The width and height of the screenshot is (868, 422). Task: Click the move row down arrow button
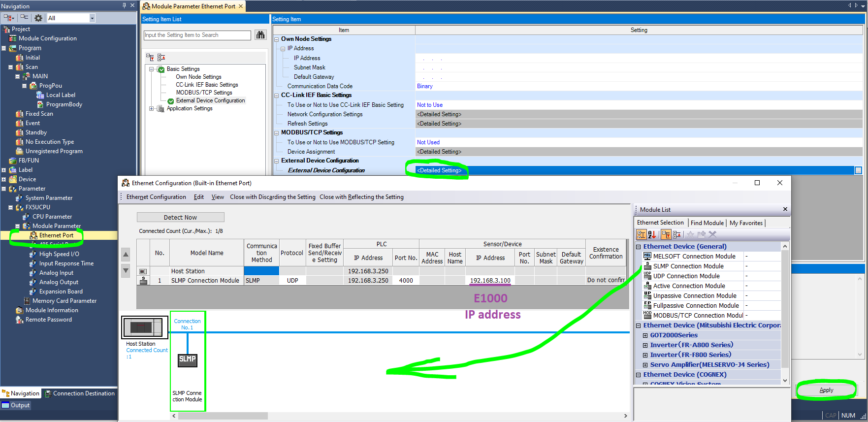[x=126, y=270]
